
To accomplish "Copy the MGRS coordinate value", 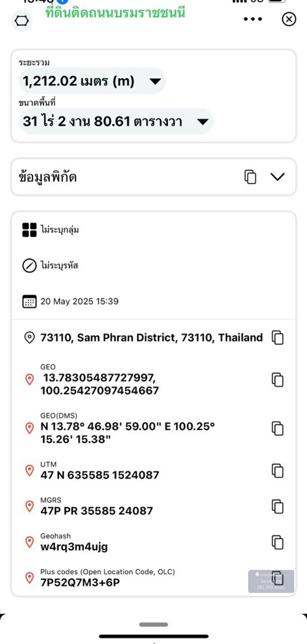I will (278, 507).
